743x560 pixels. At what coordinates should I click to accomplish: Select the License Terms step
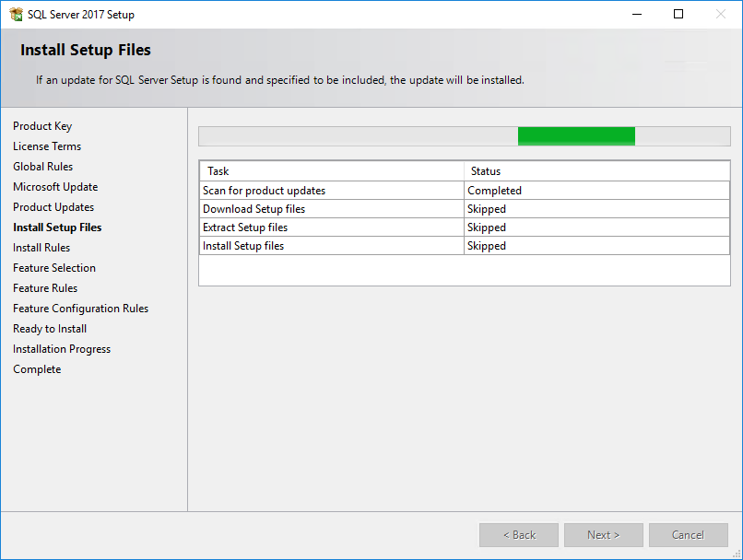point(47,146)
